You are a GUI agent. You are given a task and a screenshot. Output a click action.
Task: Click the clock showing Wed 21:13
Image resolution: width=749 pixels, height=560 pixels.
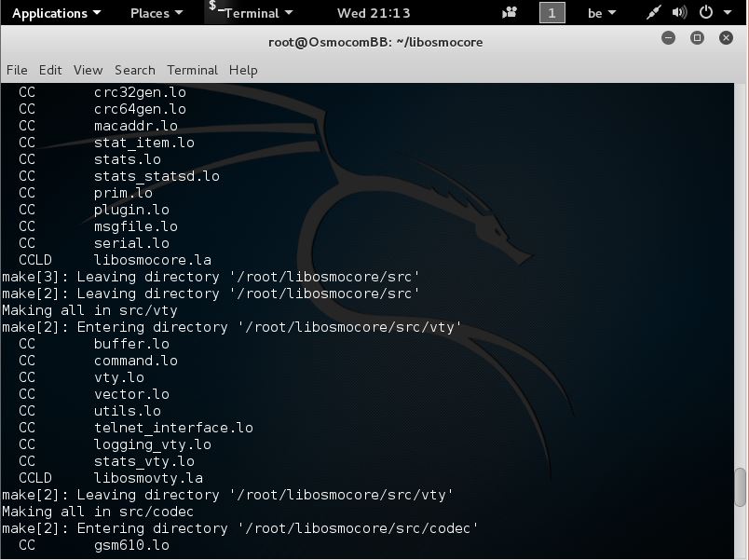[374, 13]
